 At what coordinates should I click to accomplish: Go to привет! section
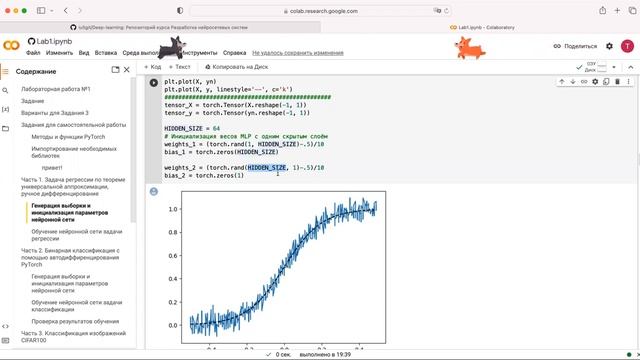pos(52,168)
